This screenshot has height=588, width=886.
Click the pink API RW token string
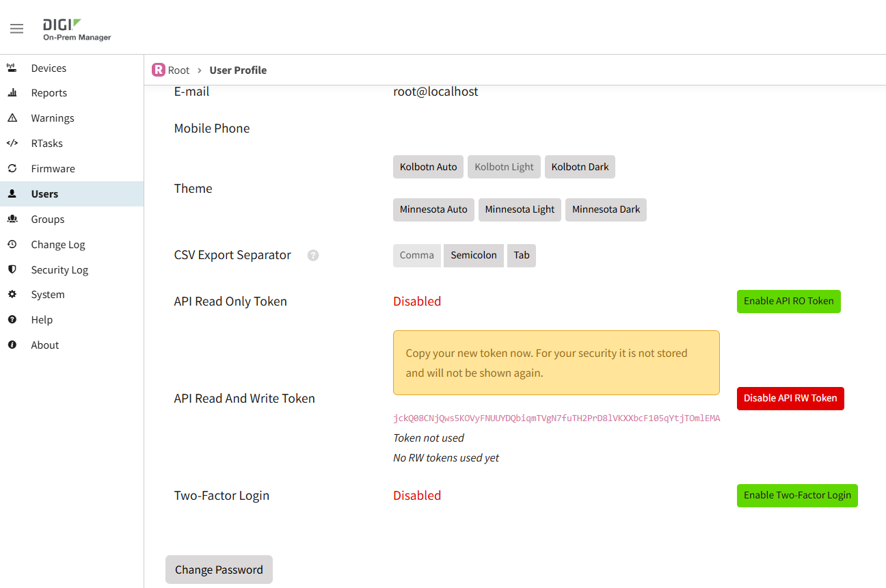pyautogui.click(x=556, y=418)
